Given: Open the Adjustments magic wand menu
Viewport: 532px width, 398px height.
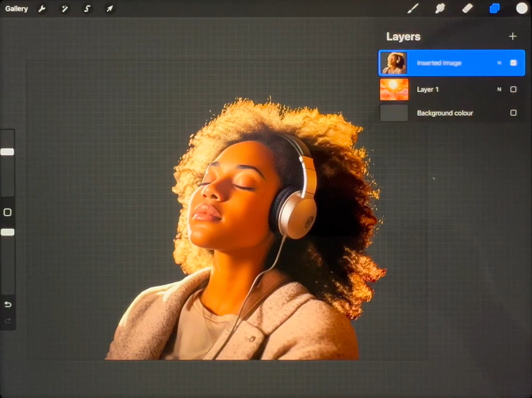Looking at the screenshot, I should click(64, 8).
